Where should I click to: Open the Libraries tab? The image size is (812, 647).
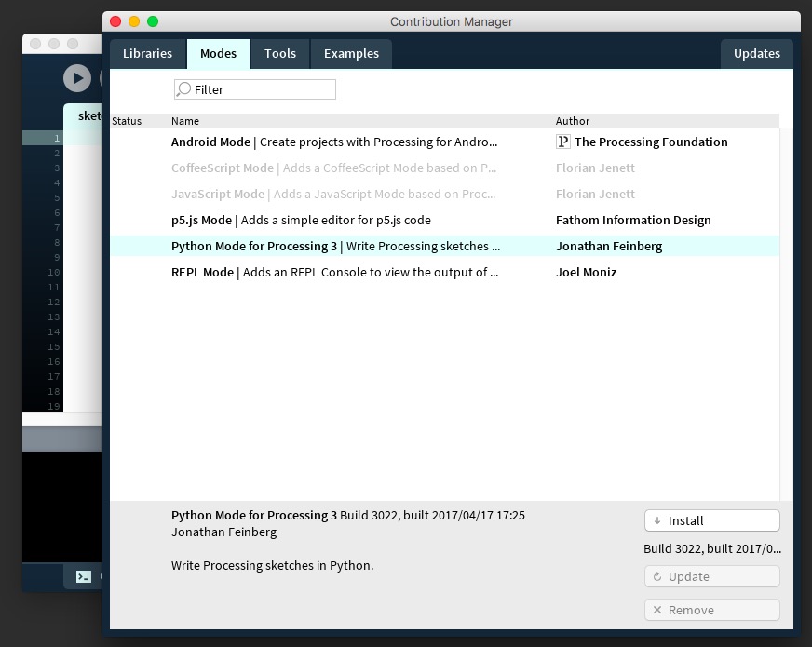[147, 54]
